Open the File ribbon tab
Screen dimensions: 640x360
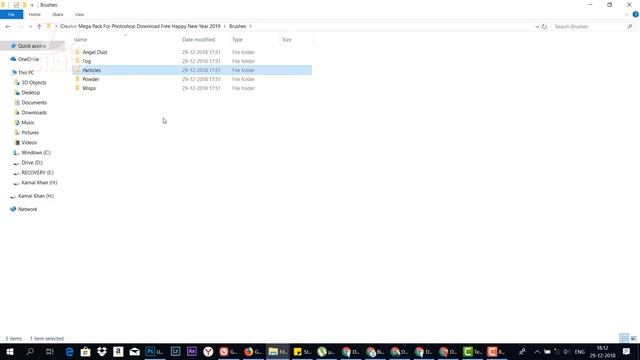[11, 15]
